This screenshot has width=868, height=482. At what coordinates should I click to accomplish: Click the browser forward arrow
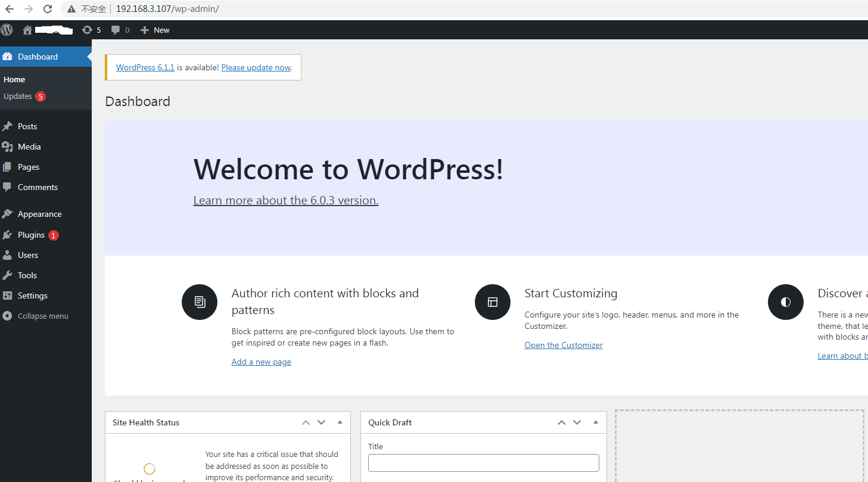click(29, 9)
